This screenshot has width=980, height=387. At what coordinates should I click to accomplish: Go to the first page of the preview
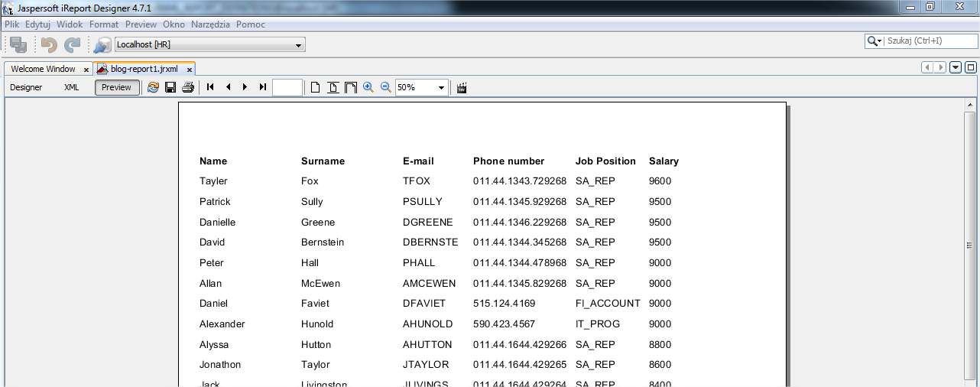coord(210,87)
